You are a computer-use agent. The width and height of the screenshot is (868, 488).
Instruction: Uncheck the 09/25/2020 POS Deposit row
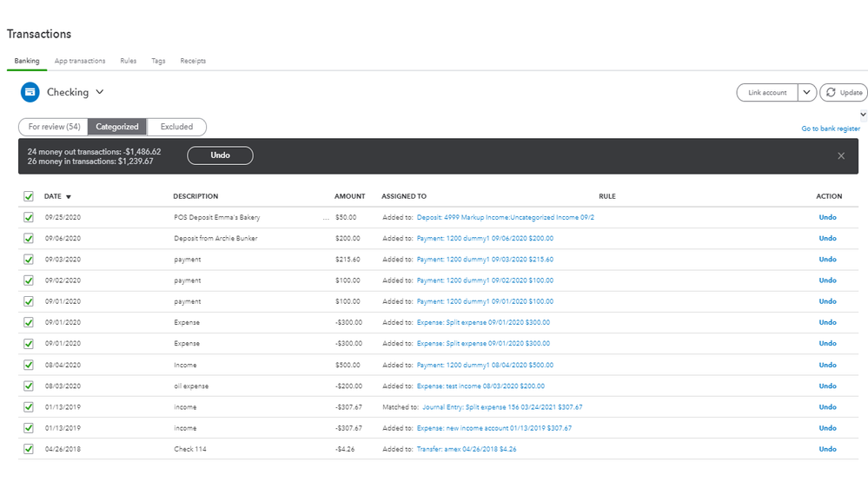[x=29, y=217]
